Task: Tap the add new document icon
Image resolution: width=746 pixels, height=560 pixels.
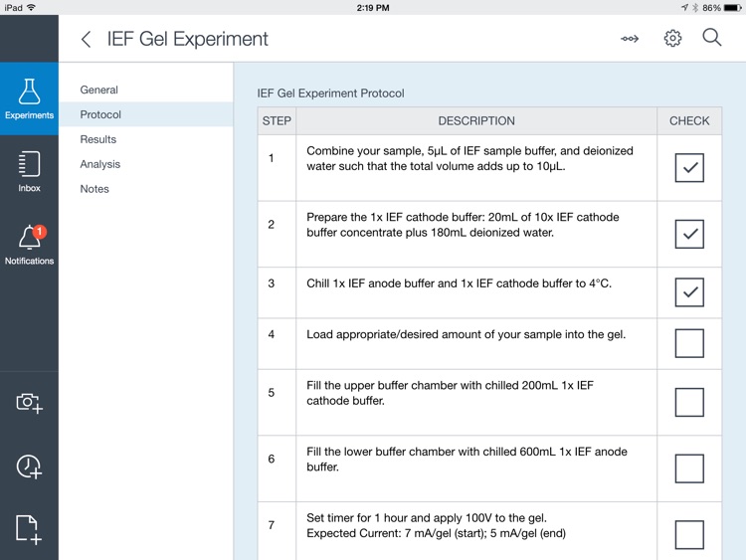Action: tap(29, 529)
